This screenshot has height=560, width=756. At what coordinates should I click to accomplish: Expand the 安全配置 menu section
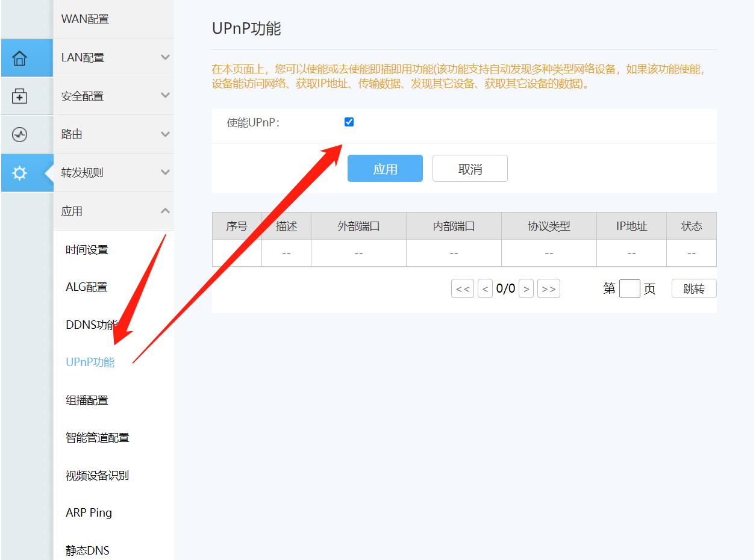click(114, 96)
